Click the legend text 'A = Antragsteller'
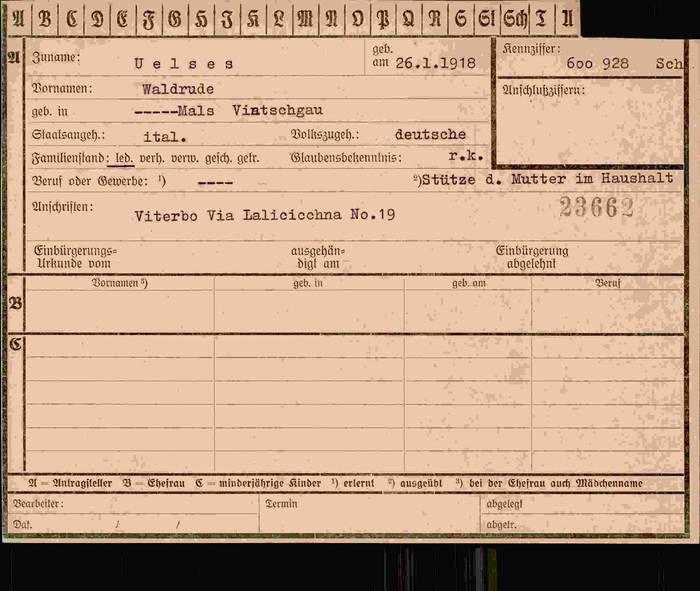Image resolution: width=700 pixels, height=591 pixels. pos(70,483)
